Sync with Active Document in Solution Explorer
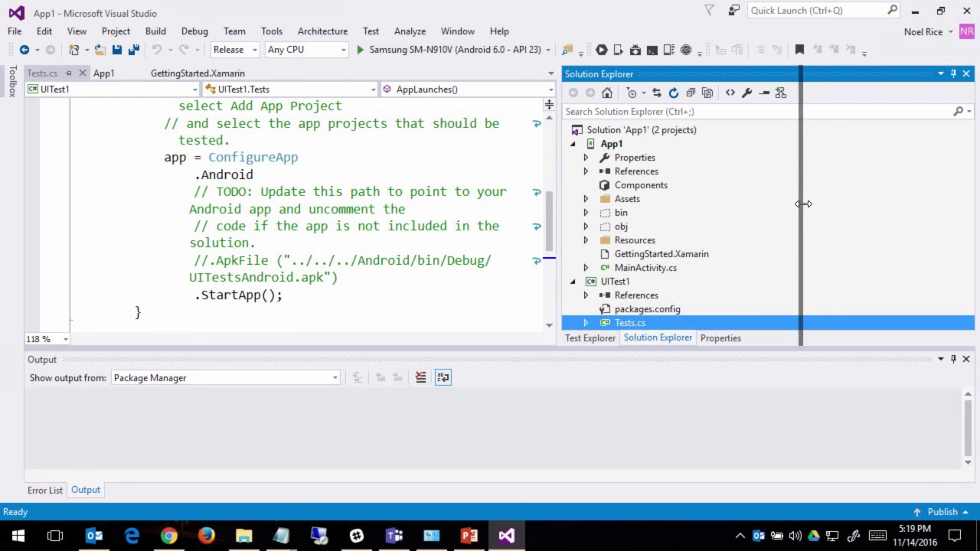 (657, 93)
